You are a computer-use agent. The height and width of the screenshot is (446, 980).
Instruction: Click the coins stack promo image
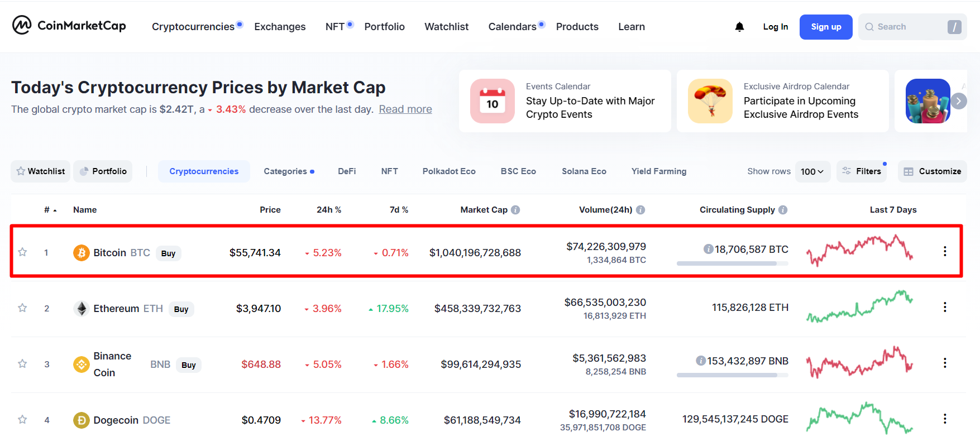tap(928, 101)
